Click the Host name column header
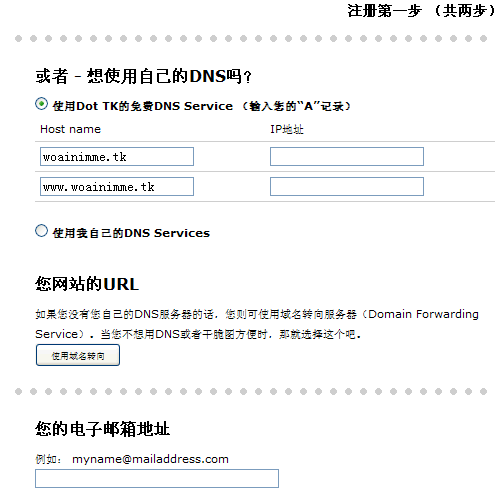Viewport: 495px width, 500px height. [x=70, y=129]
